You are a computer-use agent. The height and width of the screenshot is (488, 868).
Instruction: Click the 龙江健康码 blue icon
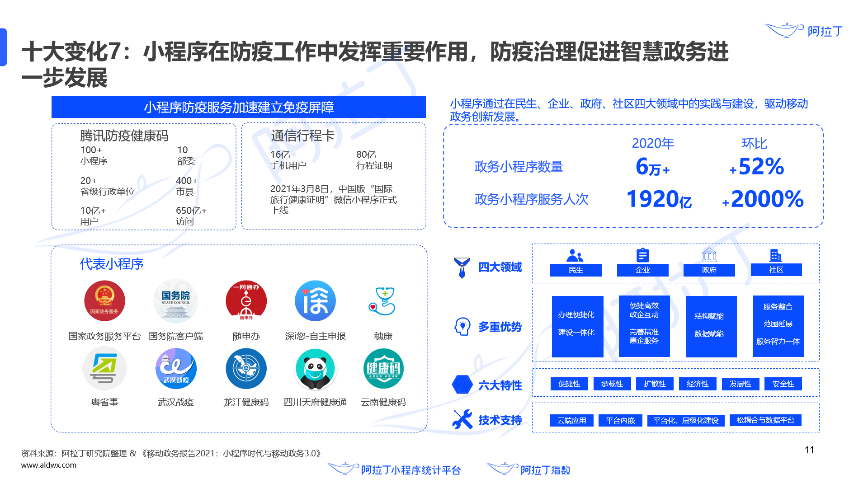[246, 369]
